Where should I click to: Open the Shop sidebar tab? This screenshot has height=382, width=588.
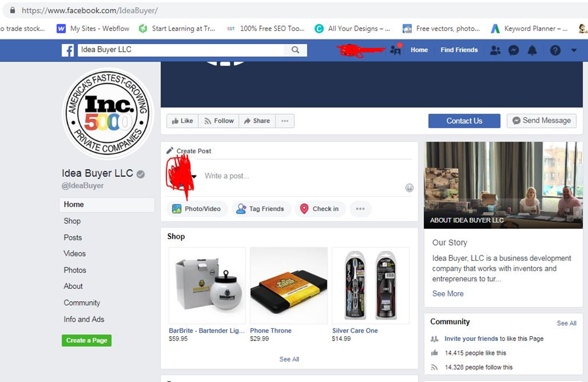pyautogui.click(x=72, y=221)
